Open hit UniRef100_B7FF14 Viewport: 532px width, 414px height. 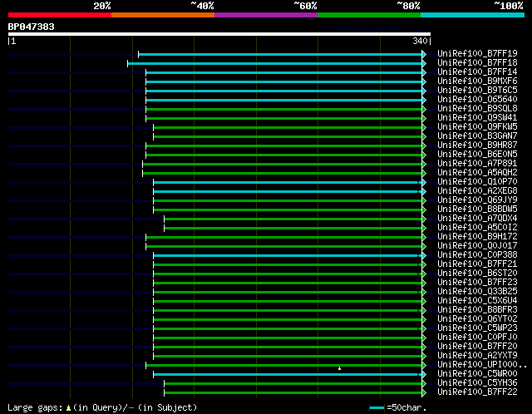click(477, 71)
